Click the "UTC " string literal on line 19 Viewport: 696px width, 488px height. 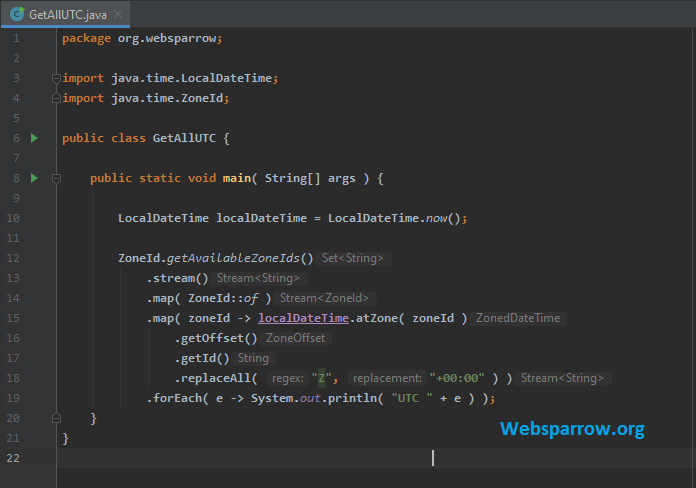coord(412,398)
